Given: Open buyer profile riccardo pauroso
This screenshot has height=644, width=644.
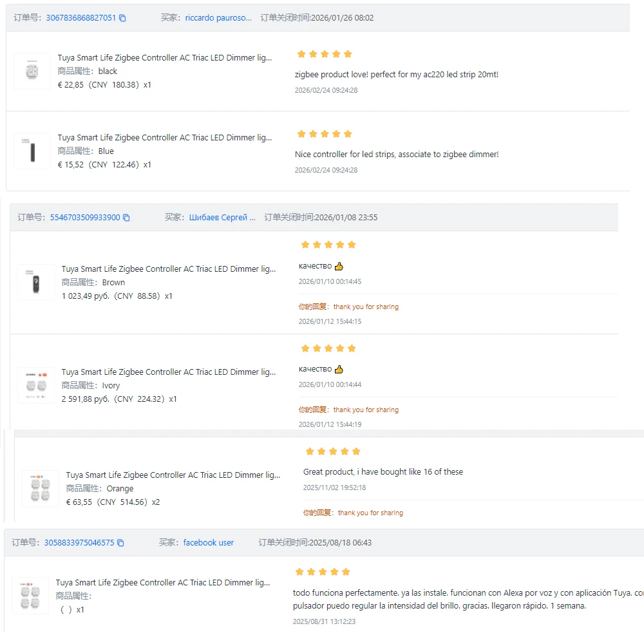Looking at the screenshot, I should 218,17.
